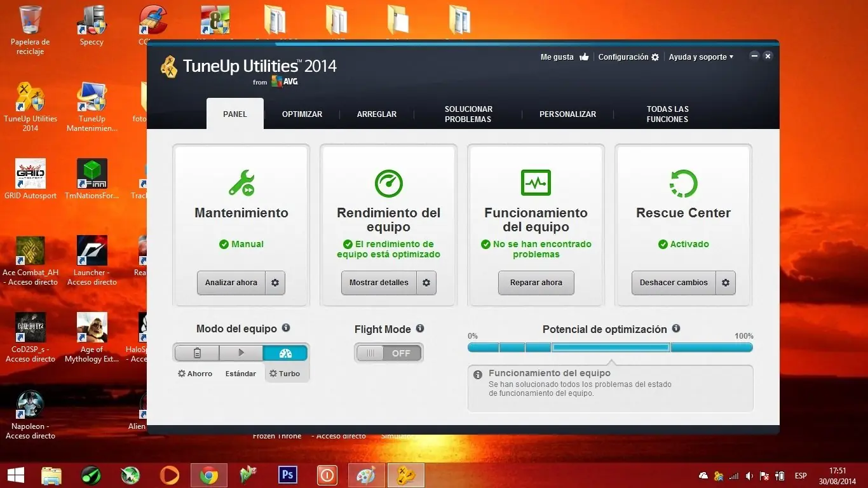
Task: Open Age of Mythology desktop shortcut
Action: pos(92,338)
